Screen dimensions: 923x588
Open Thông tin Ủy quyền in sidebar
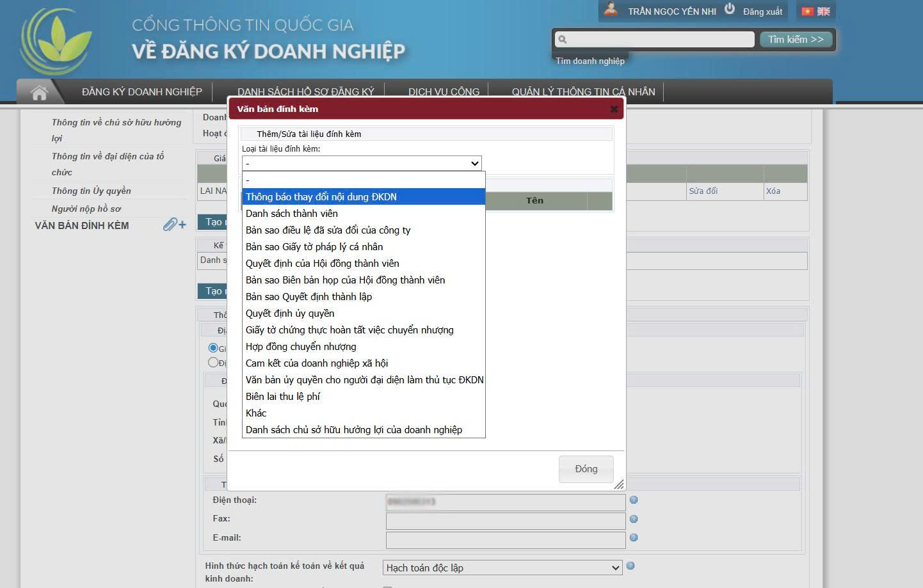[x=91, y=191]
